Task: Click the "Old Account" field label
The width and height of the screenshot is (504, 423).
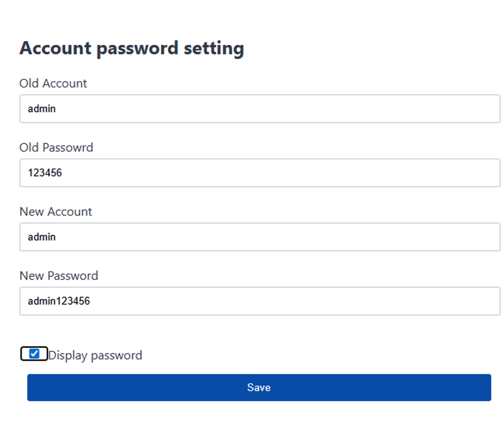Action: 53,83
